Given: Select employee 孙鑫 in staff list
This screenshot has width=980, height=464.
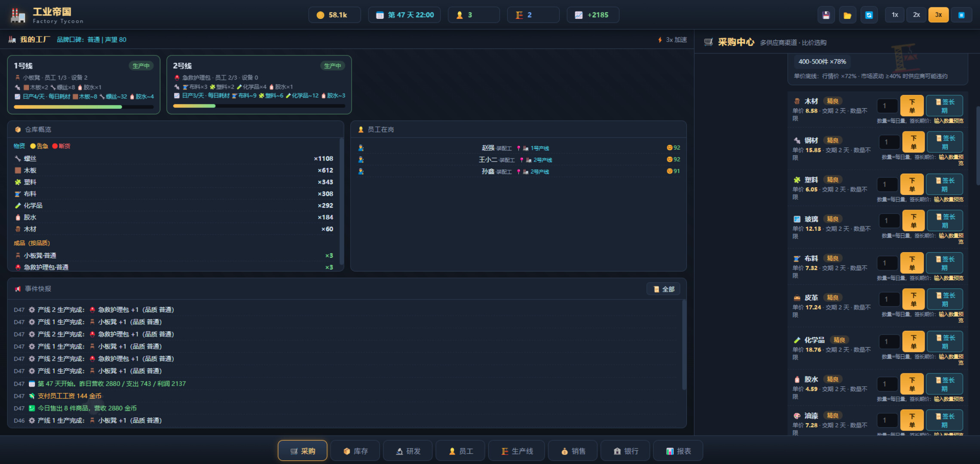Looking at the screenshot, I should (x=518, y=171).
